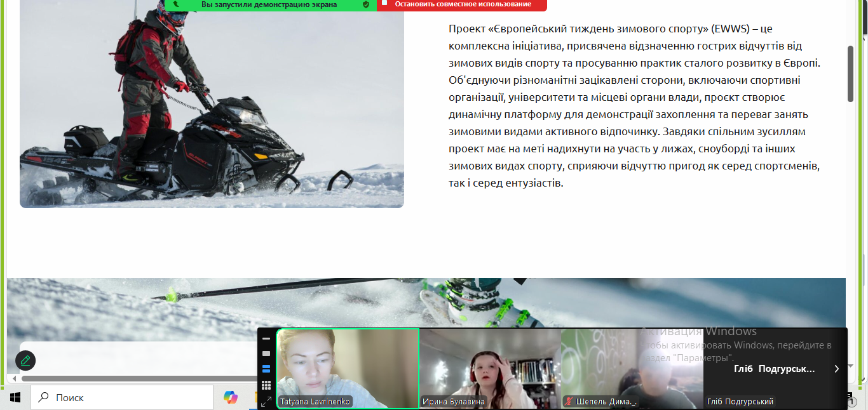Click the vertical page scrollbar thumb
868x410 pixels.
point(851,74)
